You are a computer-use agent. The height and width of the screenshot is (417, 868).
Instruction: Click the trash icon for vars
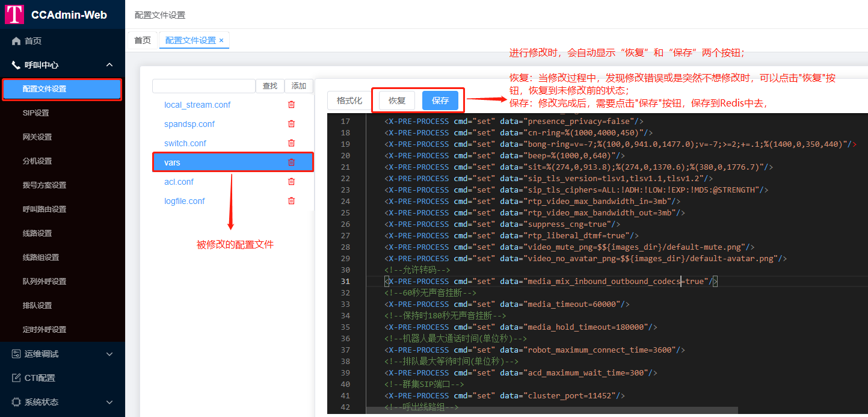click(x=291, y=162)
